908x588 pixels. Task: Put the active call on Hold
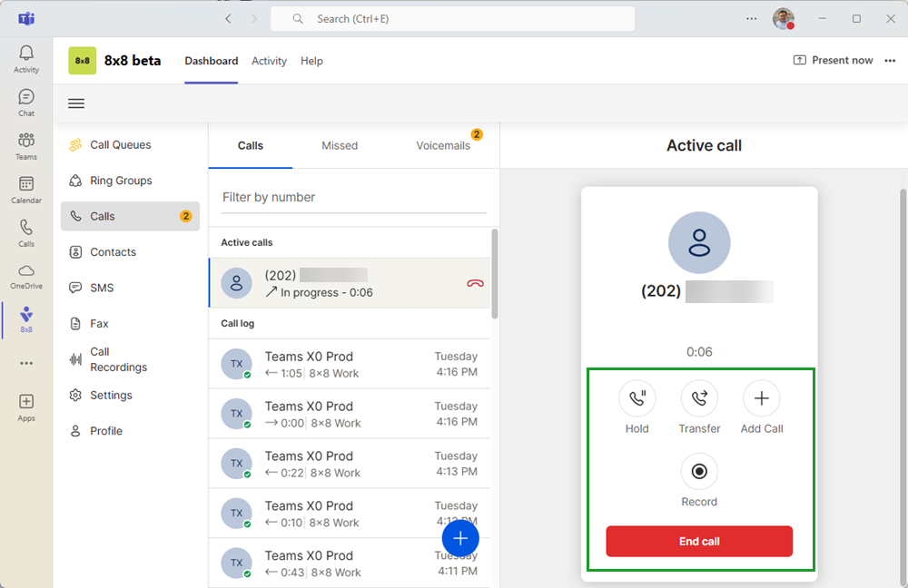pyautogui.click(x=637, y=398)
